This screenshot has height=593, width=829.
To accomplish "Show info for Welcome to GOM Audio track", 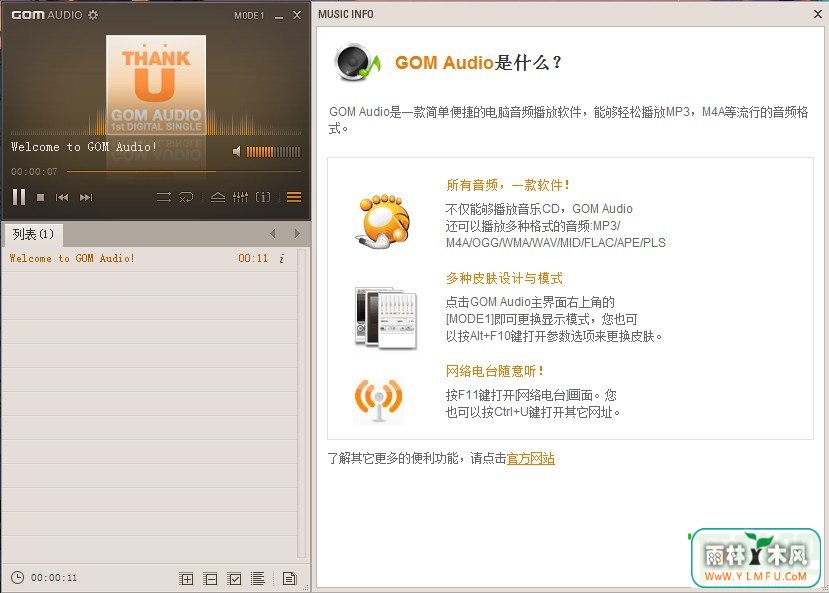I will click(x=282, y=258).
